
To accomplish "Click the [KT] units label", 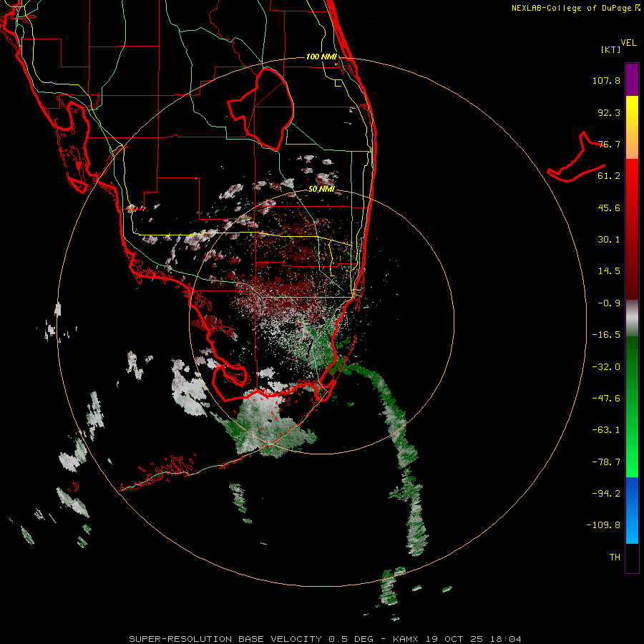I will click(x=611, y=49).
